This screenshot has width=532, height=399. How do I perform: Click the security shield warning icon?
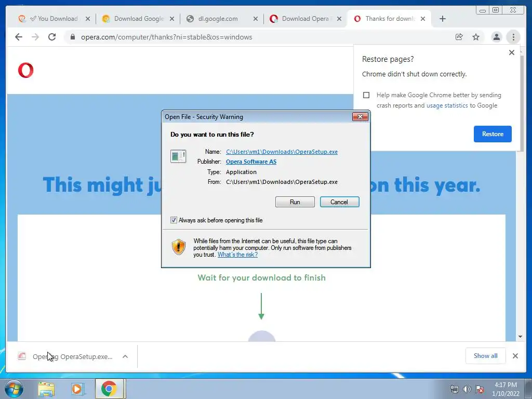pyautogui.click(x=179, y=247)
